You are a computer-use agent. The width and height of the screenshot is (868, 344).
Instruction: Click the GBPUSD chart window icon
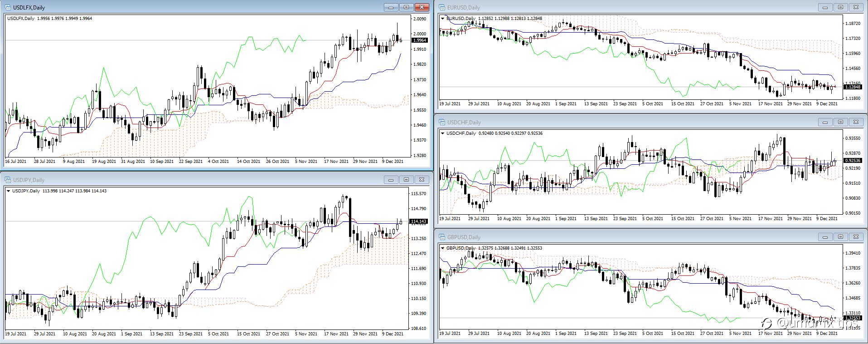click(442, 237)
